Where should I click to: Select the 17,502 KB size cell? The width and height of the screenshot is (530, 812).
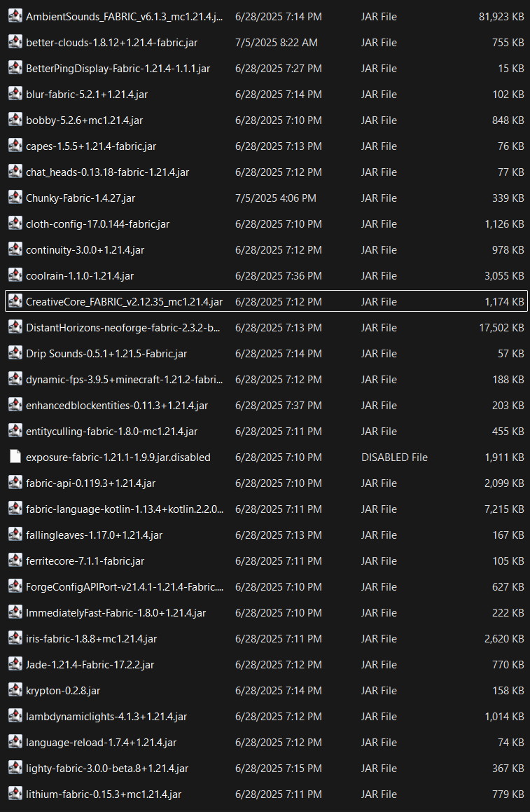pyautogui.click(x=501, y=328)
